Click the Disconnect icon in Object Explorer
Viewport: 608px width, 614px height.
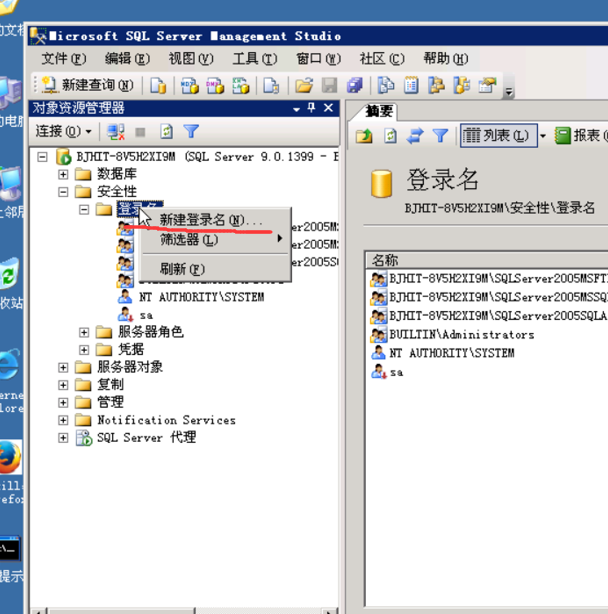[x=116, y=132]
